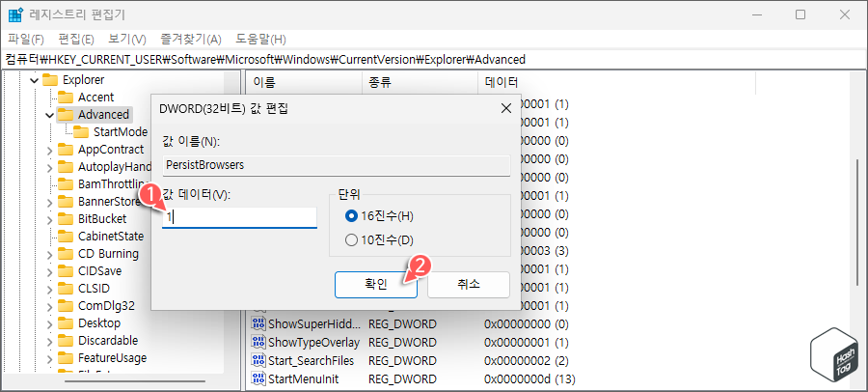Collapse the Explorer tree node
Viewport: 868px width, 392px height.
coord(35,80)
